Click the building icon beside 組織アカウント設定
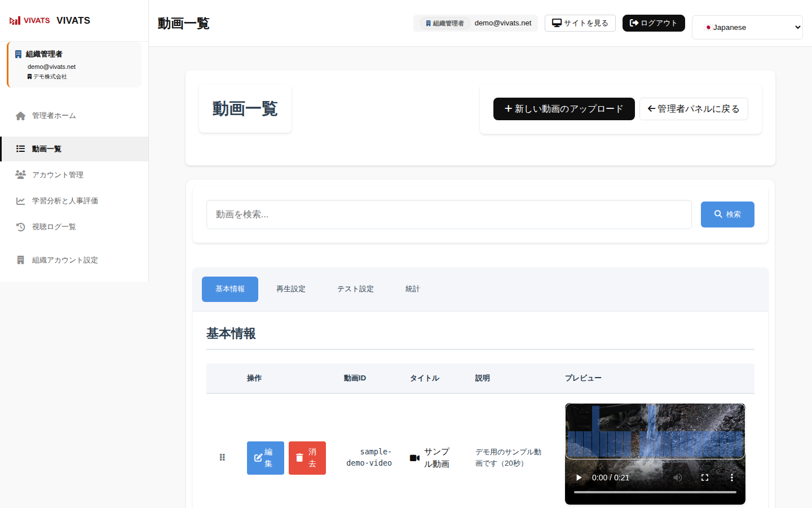 20,260
